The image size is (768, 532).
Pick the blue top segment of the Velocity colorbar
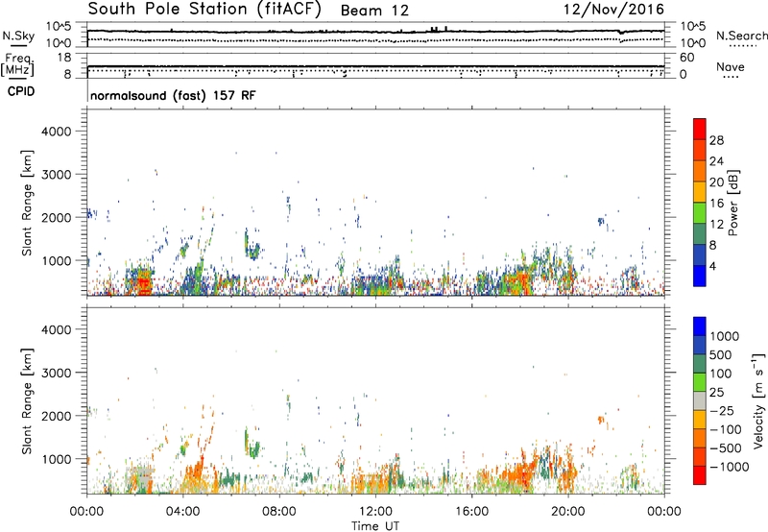(x=700, y=326)
